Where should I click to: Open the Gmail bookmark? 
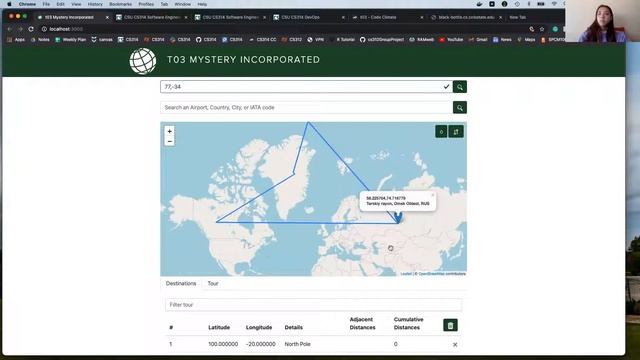click(x=478, y=40)
